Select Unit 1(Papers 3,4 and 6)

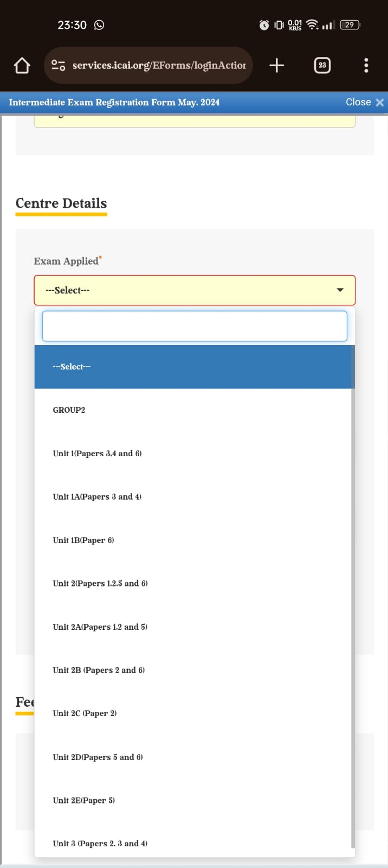(193, 454)
